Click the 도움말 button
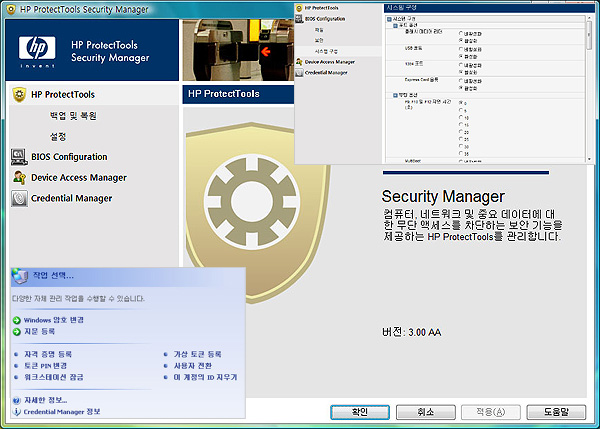This screenshot has height=429, width=600. 556,412
